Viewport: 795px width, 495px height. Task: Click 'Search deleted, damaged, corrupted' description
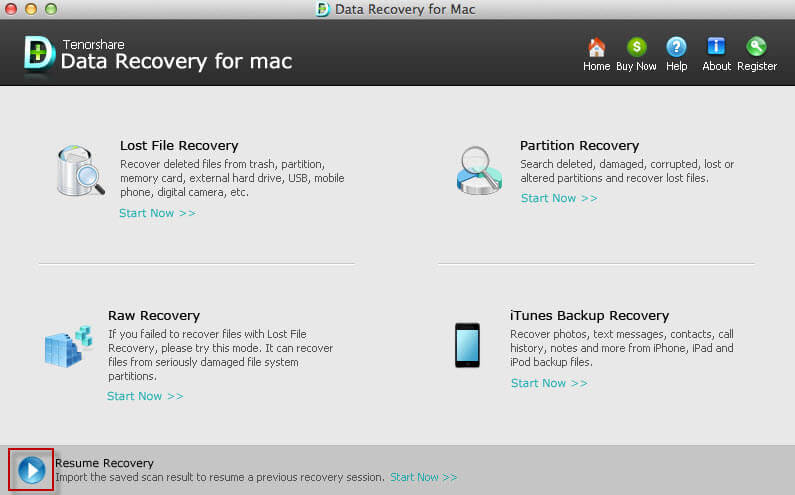[627, 171]
